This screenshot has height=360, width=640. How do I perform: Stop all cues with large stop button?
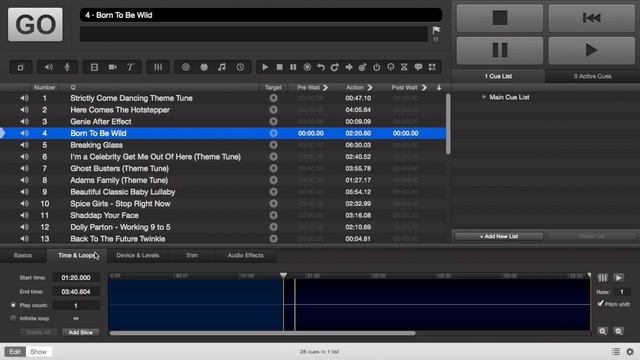[500, 18]
